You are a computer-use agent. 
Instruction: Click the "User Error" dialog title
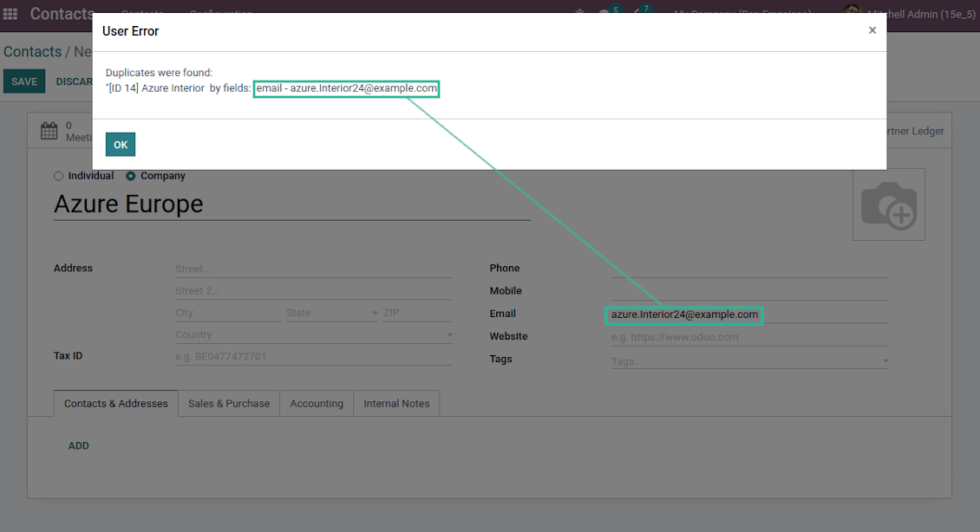131,31
